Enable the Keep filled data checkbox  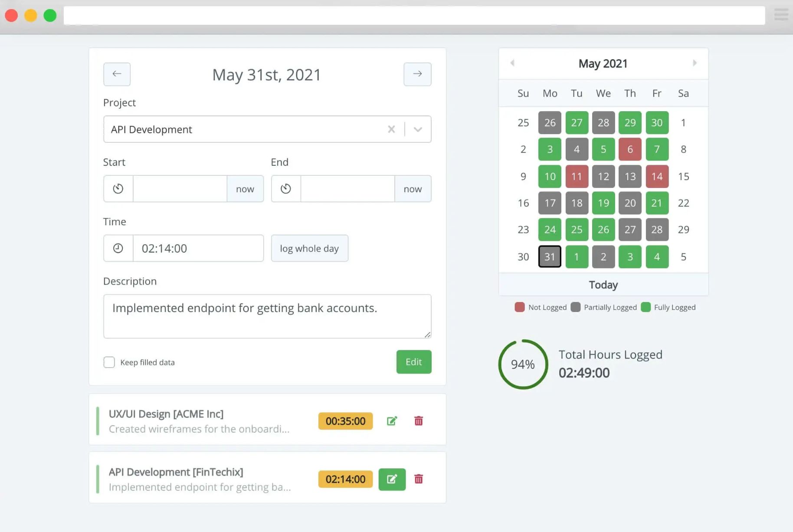tap(109, 362)
